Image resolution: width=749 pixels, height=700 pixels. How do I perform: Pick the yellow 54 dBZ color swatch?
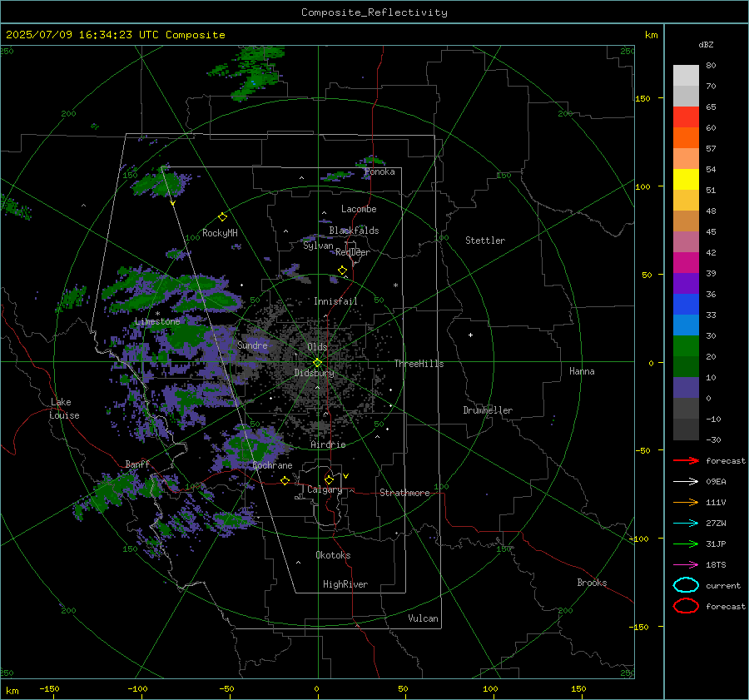686,179
